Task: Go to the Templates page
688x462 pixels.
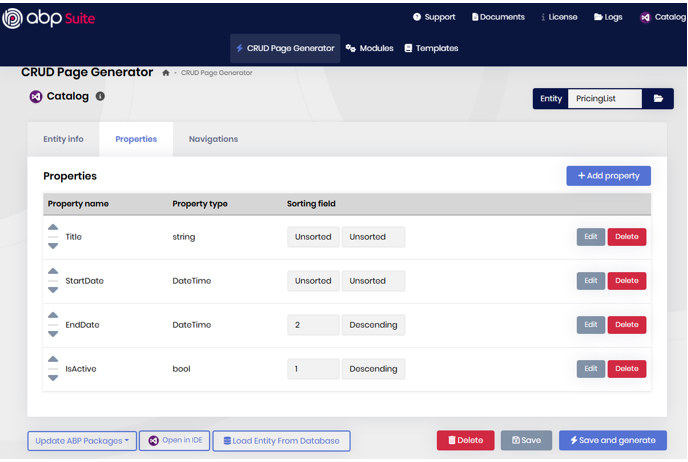Action: tap(431, 48)
